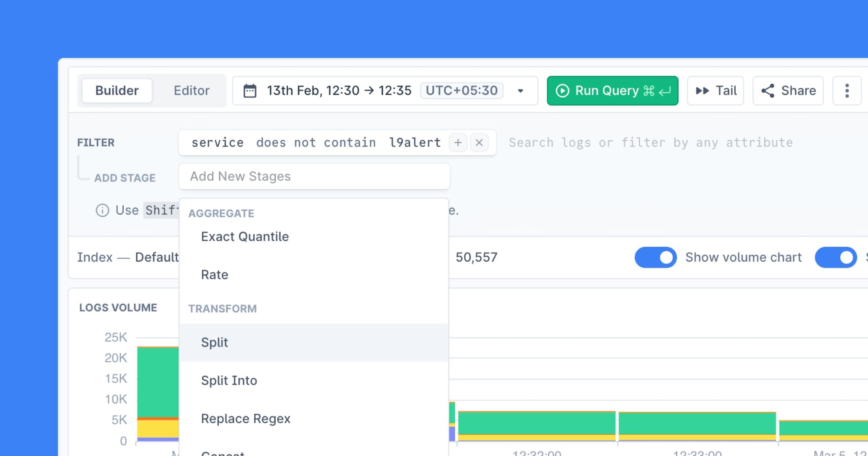Viewport: 868px width, 456px height.
Task: Open the calendar date picker icon
Action: [250, 90]
